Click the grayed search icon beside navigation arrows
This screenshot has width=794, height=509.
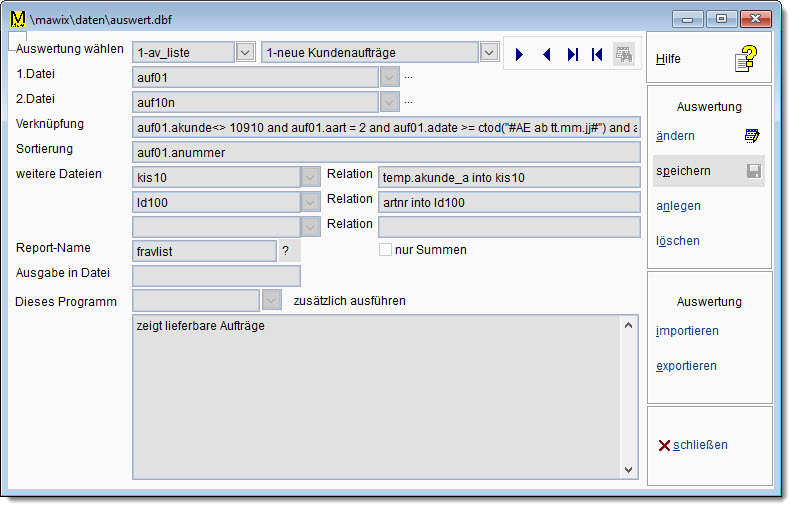click(x=624, y=55)
